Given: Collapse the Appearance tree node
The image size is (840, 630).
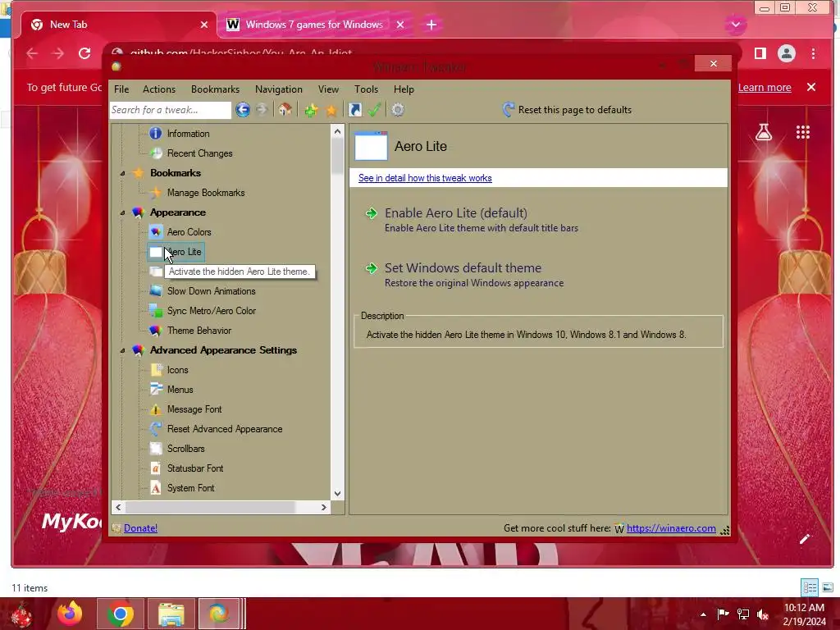Looking at the screenshot, I should (123, 212).
